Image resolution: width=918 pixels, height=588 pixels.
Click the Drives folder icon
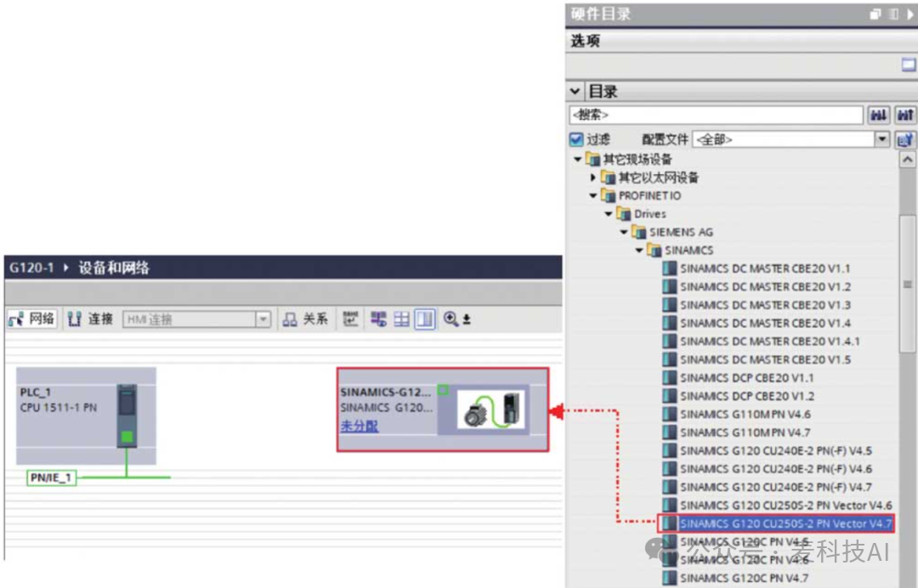(x=624, y=213)
